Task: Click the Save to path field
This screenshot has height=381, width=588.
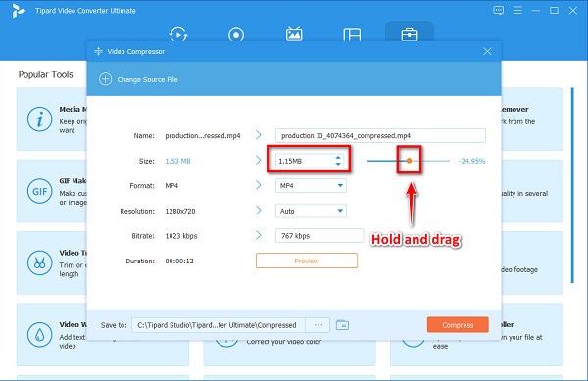Action: point(219,325)
